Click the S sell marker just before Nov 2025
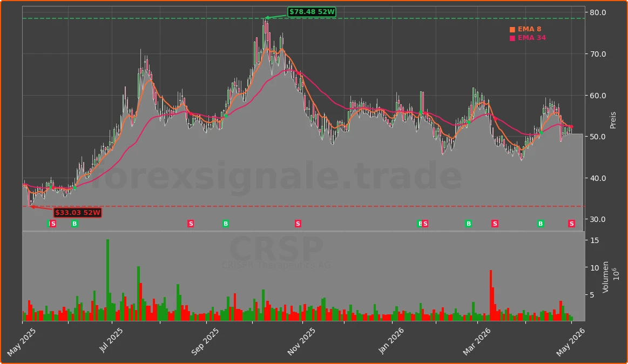Screen dimensions: 628x364 (298, 224)
